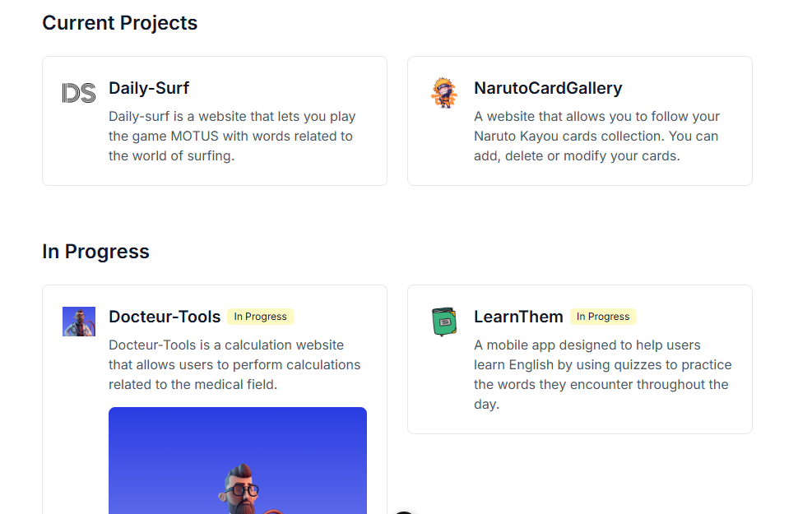Screen dimensions: 812x514
Task: Select the LearnThem project title
Action: pyautogui.click(x=518, y=317)
